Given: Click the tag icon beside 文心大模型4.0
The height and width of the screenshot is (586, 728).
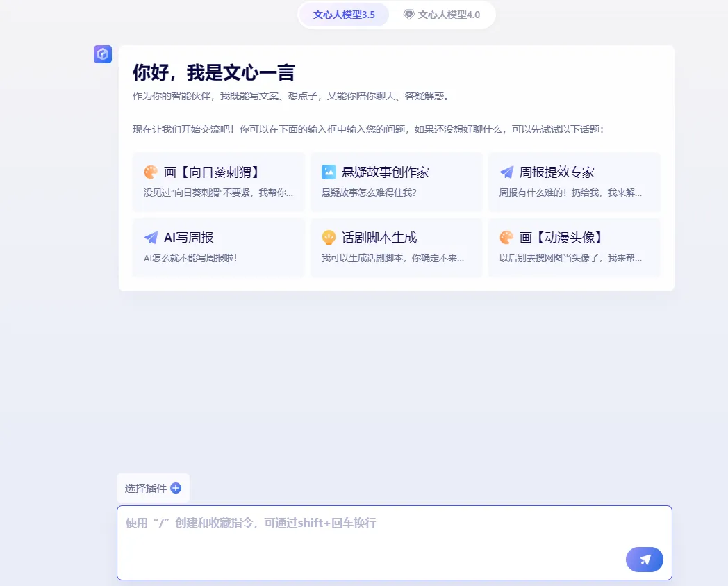Looking at the screenshot, I should (x=408, y=14).
